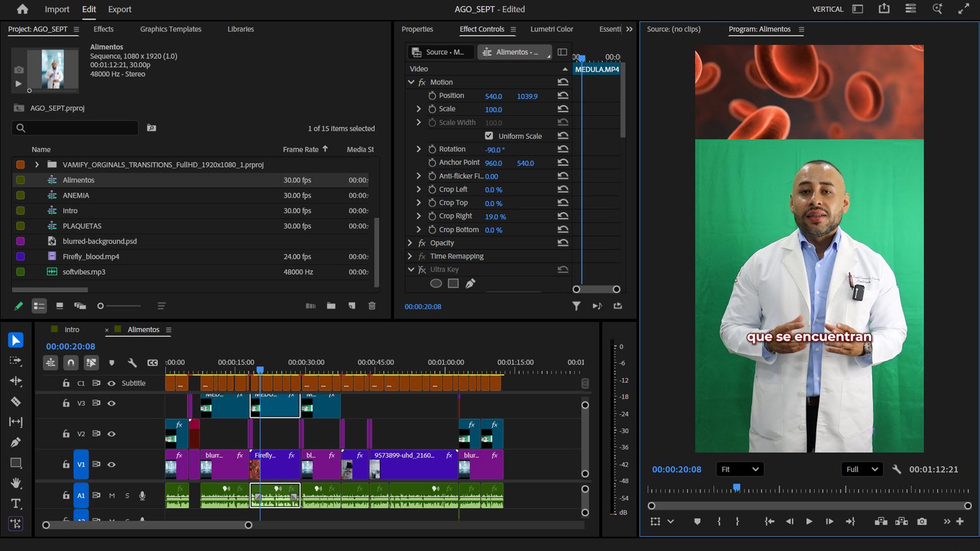Click the Ultra Key pen mask icon
Image resolution: width=980 pixels, height=551 pixels.
(470, 283)
